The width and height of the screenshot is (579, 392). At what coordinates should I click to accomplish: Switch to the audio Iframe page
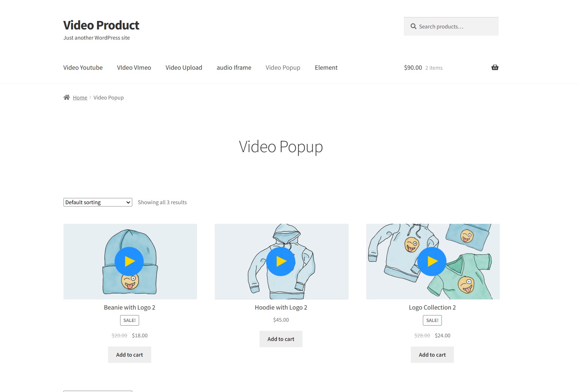point(234,67)
